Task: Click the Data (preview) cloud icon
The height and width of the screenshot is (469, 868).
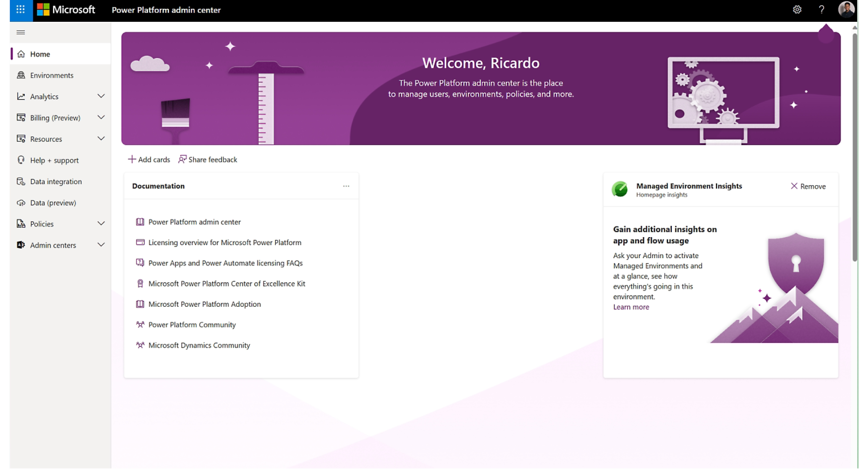Action: [21, 202]
